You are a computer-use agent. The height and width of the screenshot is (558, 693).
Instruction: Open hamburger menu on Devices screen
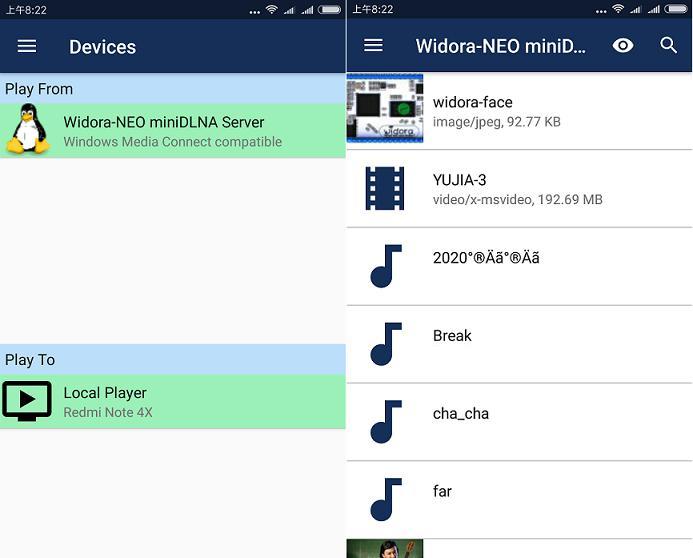tap(27, 46)
